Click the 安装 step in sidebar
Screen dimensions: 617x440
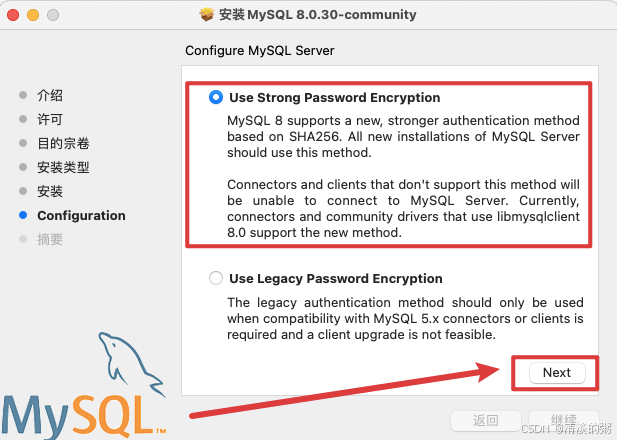50,191
